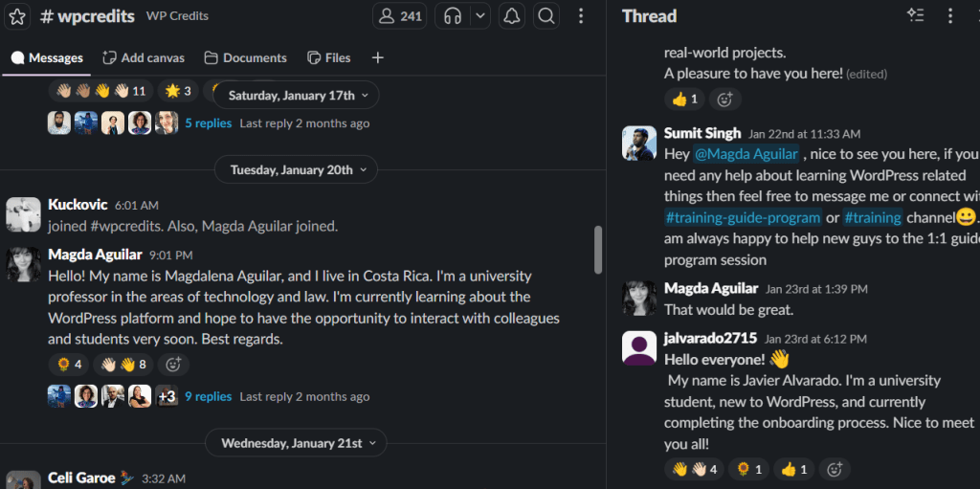
Task: Open the Wednesday, January 21st date dropdown
Action: point(295,443)
